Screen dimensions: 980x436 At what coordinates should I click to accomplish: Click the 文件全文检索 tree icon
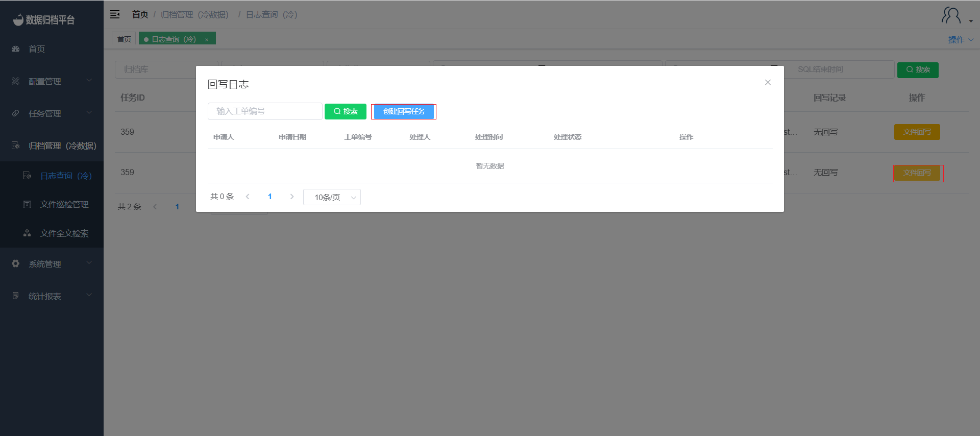(27, 233)
